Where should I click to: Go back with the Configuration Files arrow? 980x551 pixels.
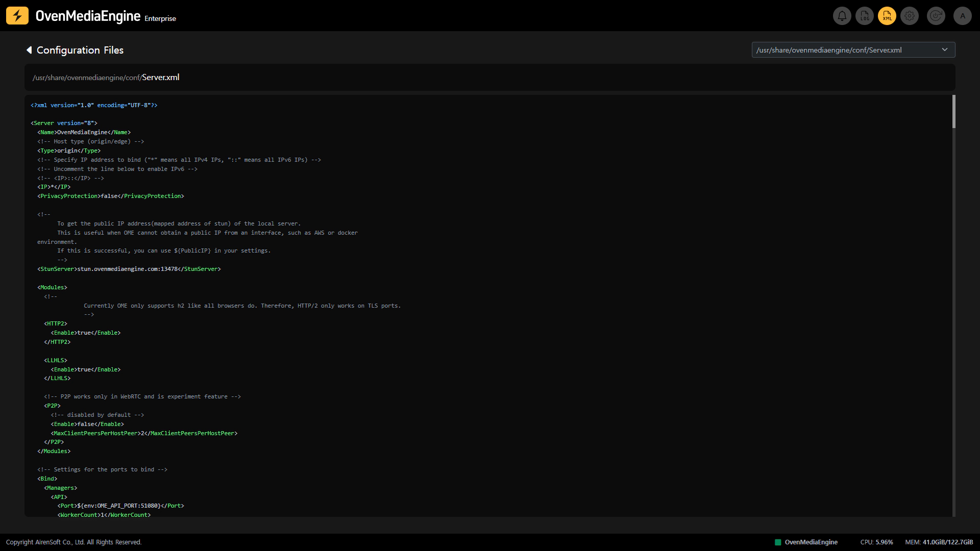pyautogui.click(x=29, y=50)
